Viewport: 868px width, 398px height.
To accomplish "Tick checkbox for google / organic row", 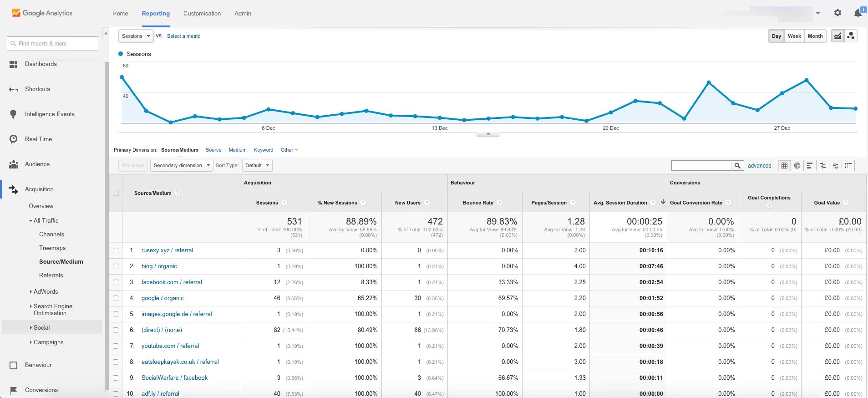I will (116, 298).
